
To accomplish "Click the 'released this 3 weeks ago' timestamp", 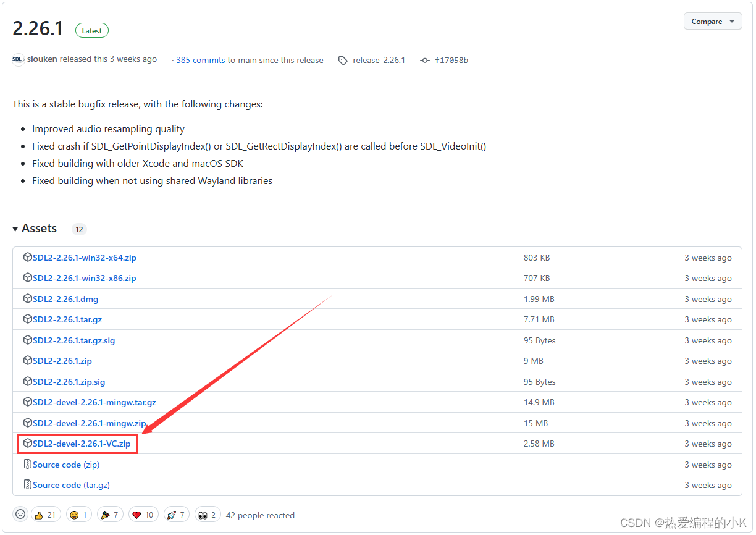I will click(x=108, y=59).
